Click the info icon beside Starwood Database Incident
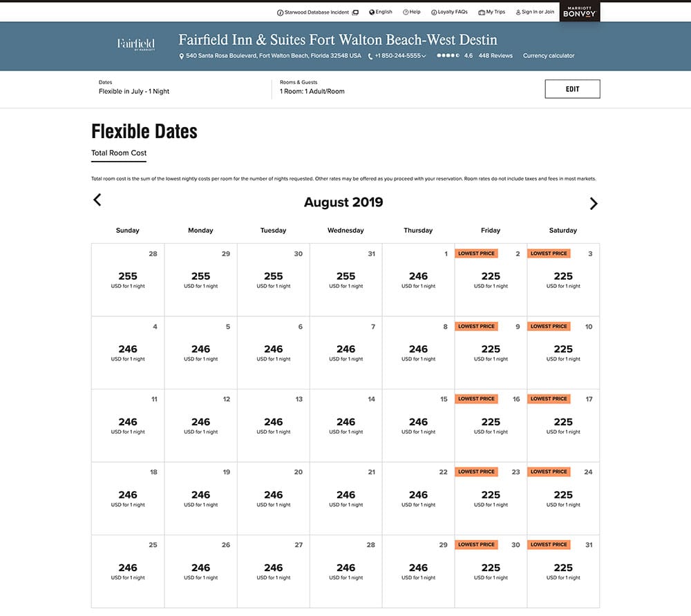Screen dimensions: 691x616 (280, 12)
